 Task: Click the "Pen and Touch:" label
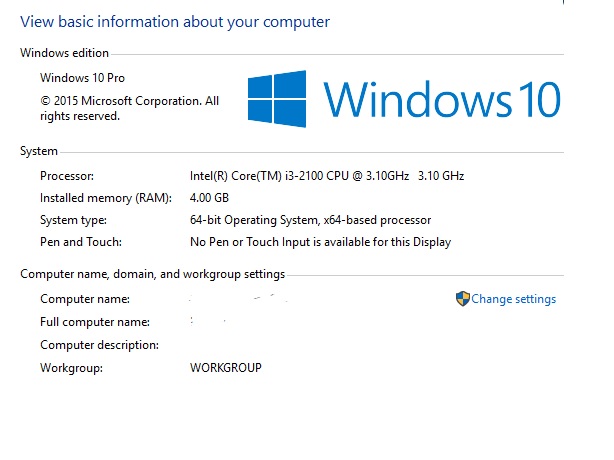(x=81, y=242)
